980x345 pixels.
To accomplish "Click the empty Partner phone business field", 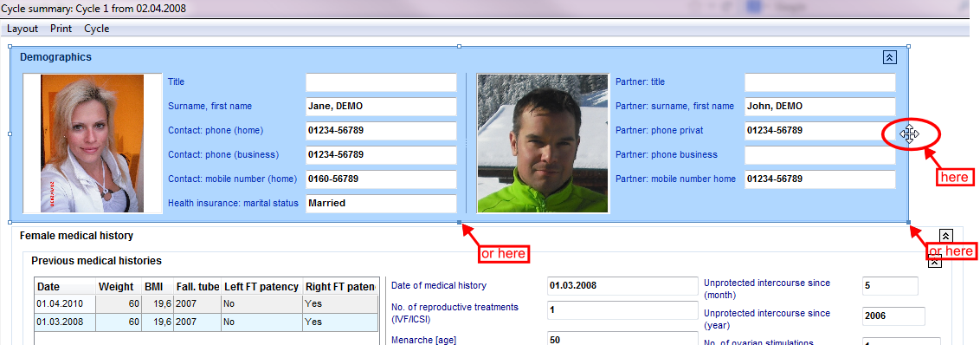I will 820,154.
